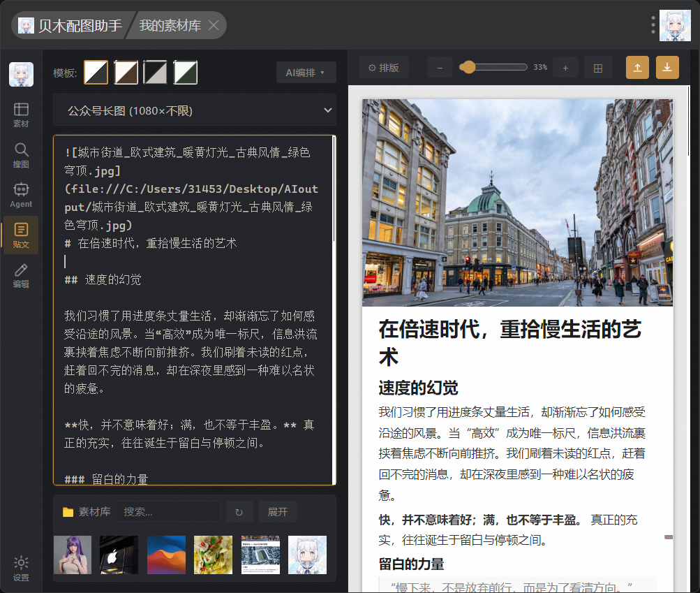Viewport: 700px width, 593px height.
Task: Select the Apple logo thumbnail
Action: (119, 555)
